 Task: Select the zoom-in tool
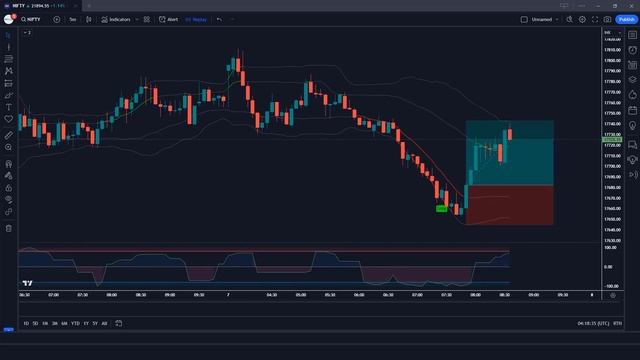click(x=8, y=147)
